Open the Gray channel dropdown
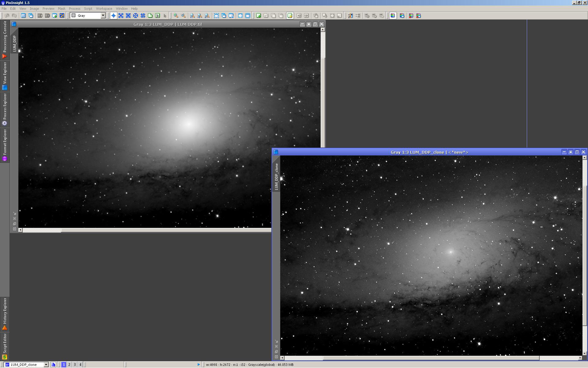Viewport: 588px width, 368px height. click(x=103, y=16)
